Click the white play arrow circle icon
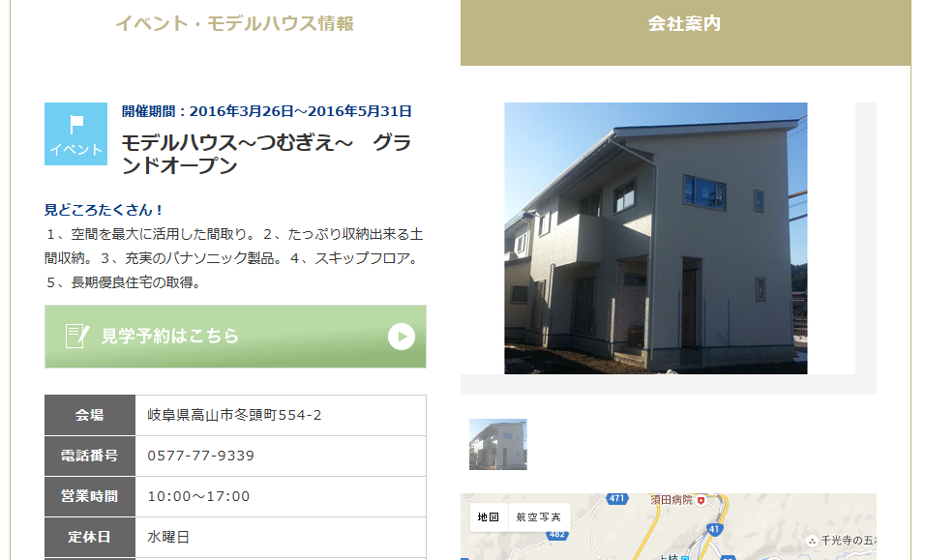 point(402,337)
